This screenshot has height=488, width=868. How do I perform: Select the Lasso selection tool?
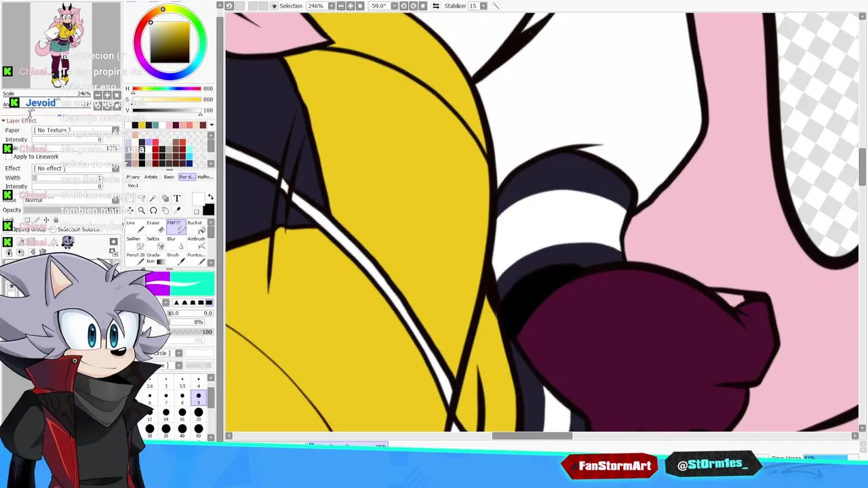tap(141, 198)
